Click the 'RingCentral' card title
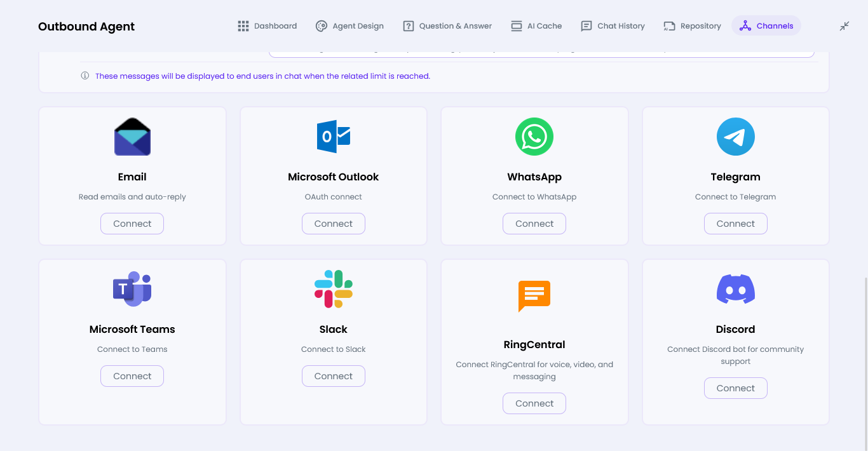 click(x=534, y=344)
